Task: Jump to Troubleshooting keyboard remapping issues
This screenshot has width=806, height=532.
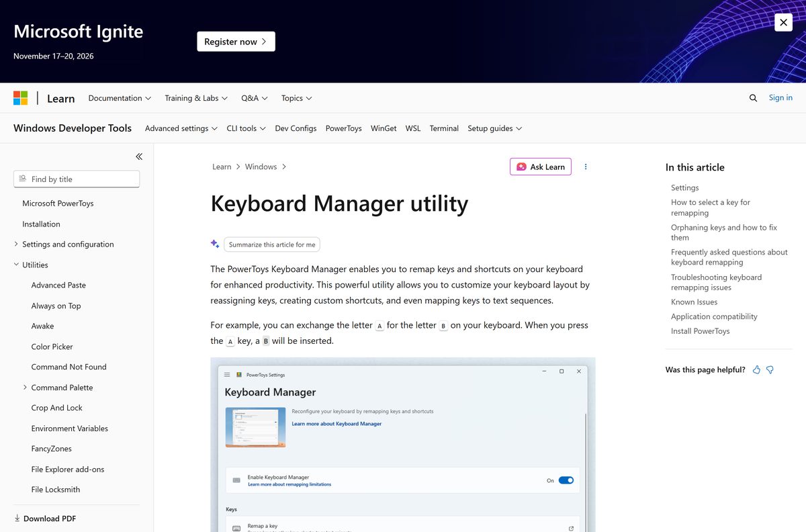Action: point(716,282)
